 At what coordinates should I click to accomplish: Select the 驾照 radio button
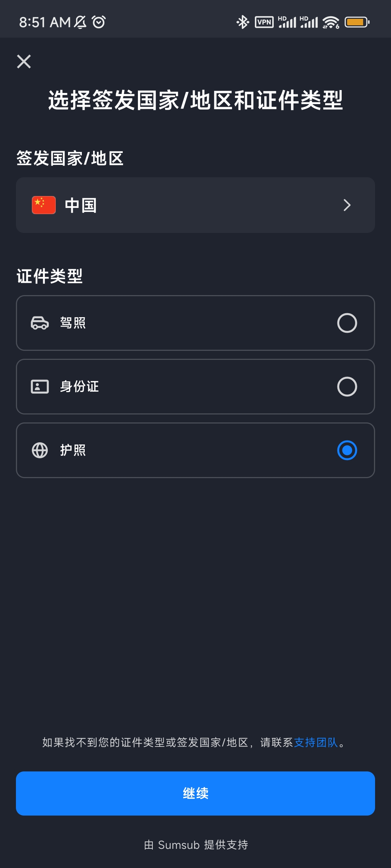click(347, 323)
